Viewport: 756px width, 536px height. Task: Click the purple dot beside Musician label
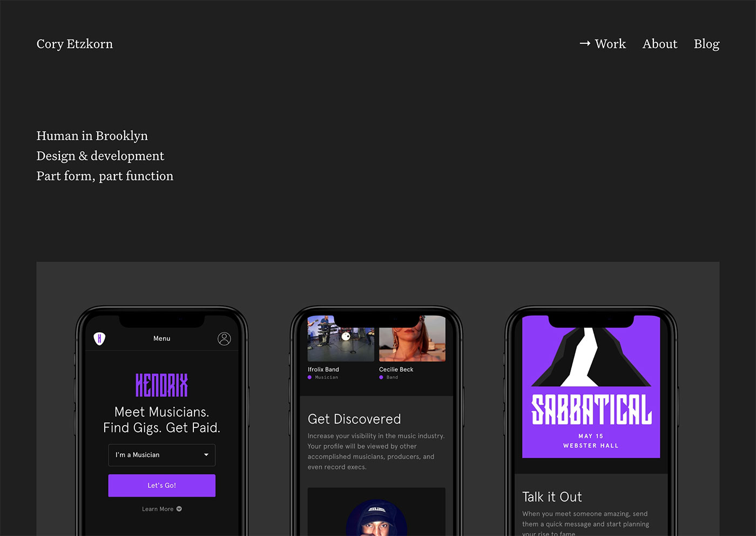pyautogui.click(x=309, y=377)
